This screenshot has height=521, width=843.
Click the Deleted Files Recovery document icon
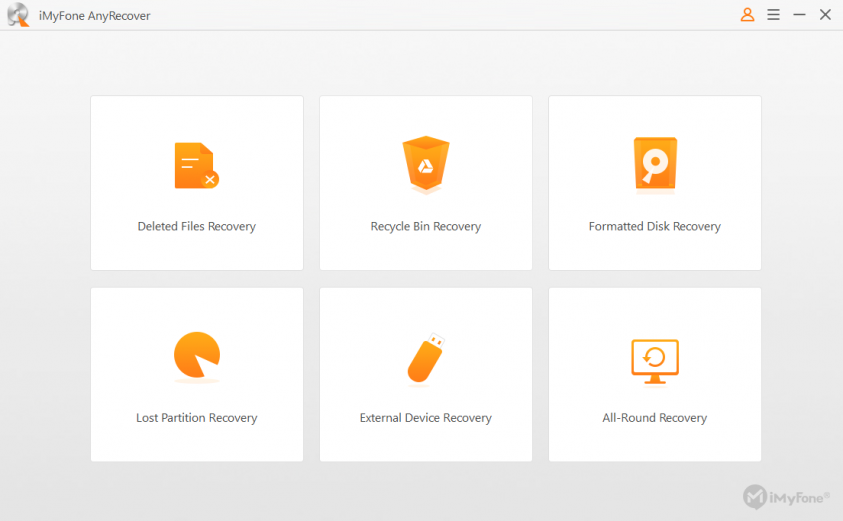pos(196,166)
